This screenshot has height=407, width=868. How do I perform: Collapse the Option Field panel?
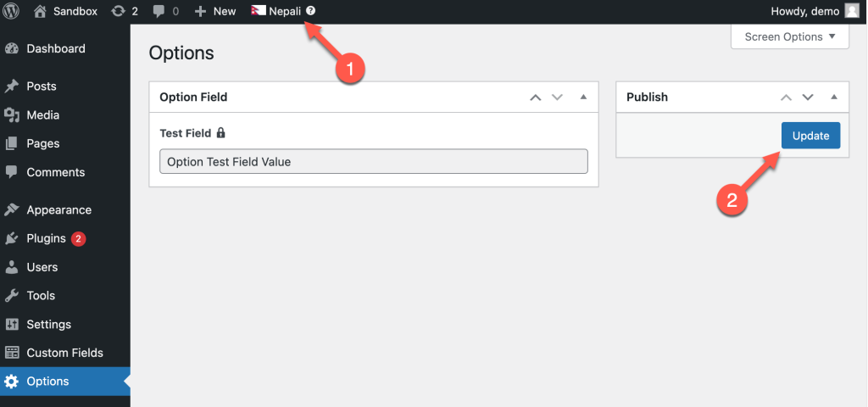click(583, 97)
